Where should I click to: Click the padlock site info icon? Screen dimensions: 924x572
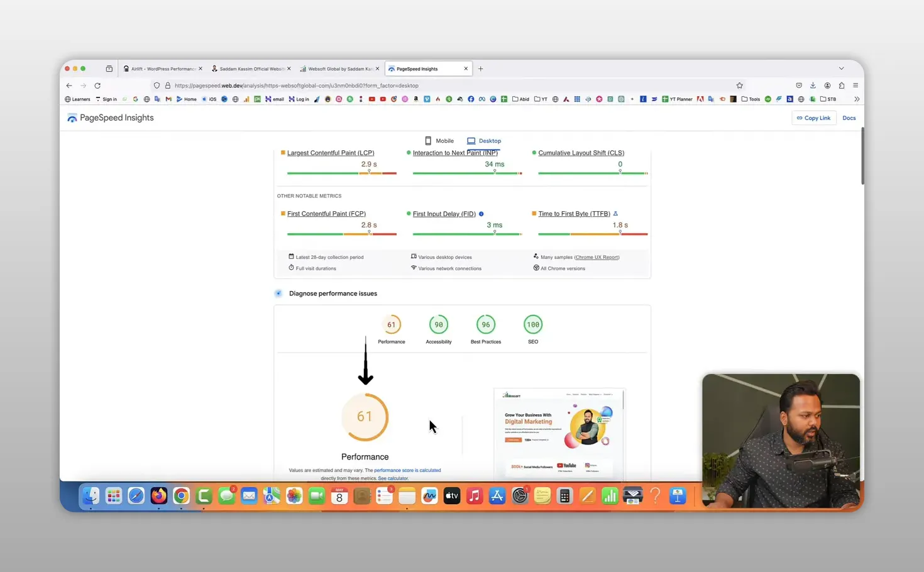(x=168, y=85)
